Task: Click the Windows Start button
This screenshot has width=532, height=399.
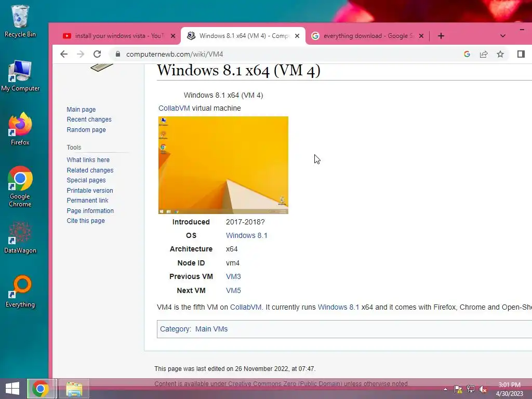Action: pos(12,389)
